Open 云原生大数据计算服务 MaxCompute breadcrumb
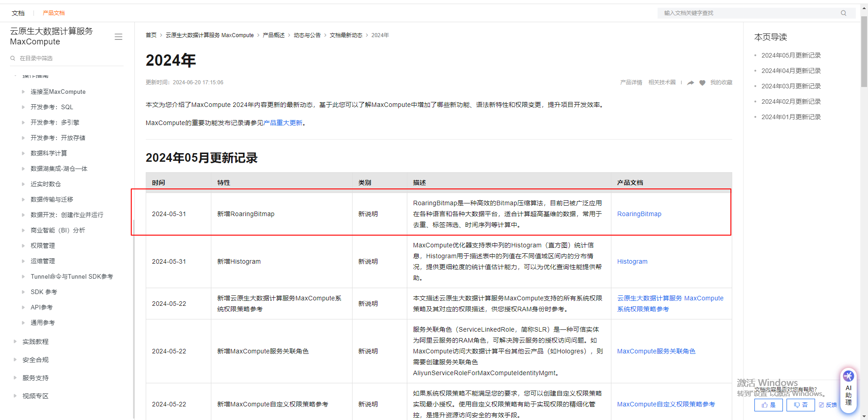 coord(210,35)
